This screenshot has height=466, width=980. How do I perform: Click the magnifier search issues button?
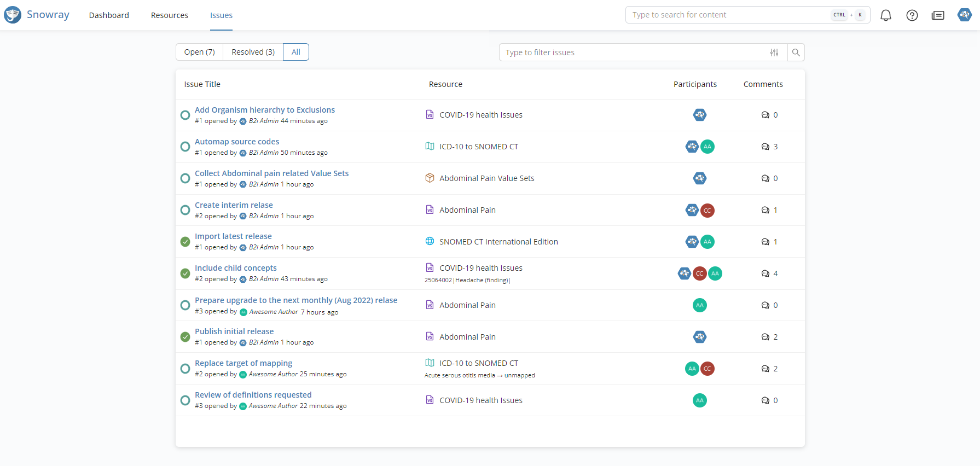pyautogui.click(x=796, y=53)
